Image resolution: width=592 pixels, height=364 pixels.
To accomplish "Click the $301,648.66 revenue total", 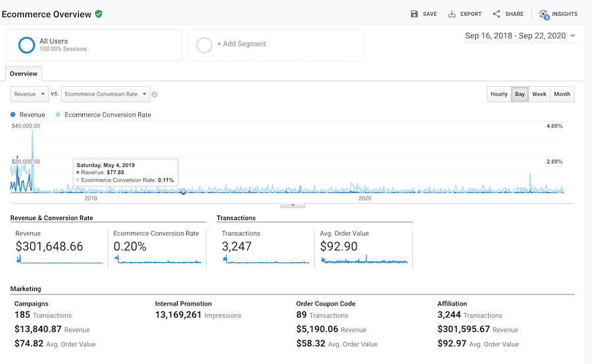I will click(x=49, y=246).
